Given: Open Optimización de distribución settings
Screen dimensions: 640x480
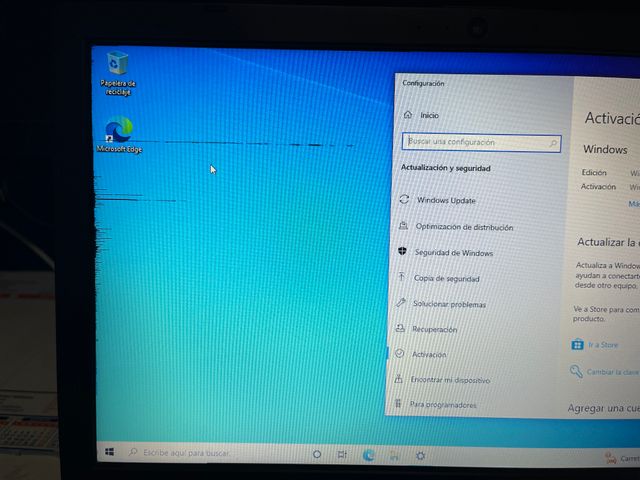Looking at the screenshot, I should point(464,227).
